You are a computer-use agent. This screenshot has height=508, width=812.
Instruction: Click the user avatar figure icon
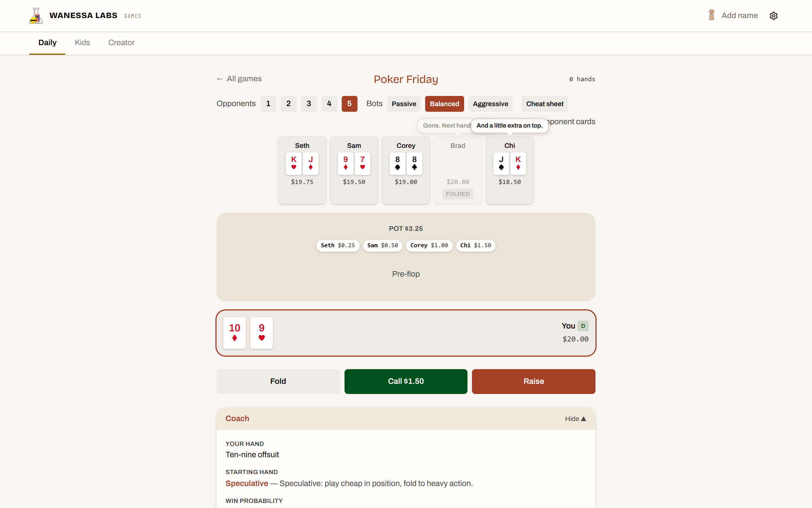click(711, 15)
